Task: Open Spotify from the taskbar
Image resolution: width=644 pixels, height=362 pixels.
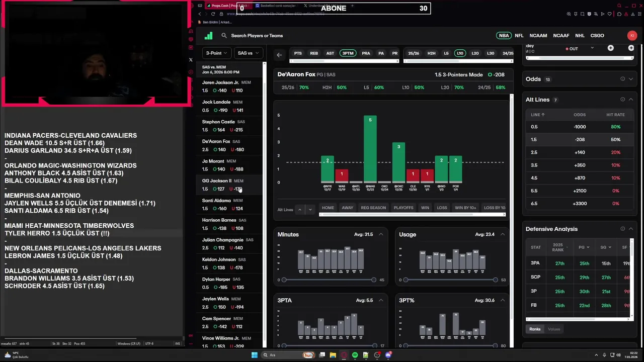Action: tap(355, 355)
